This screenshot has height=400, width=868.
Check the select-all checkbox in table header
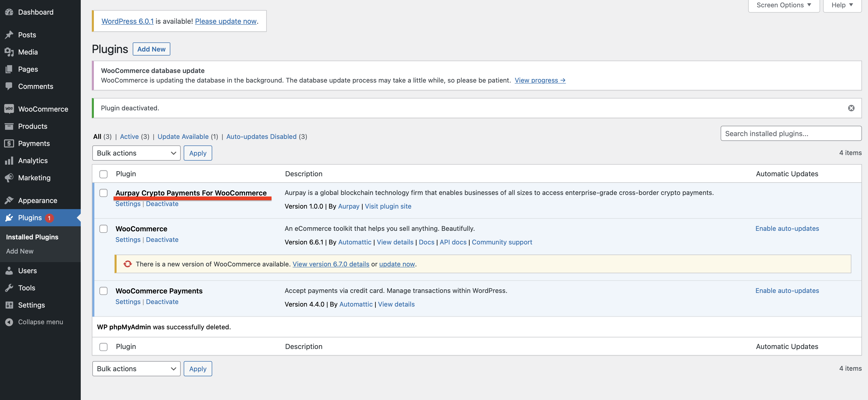pyautogui.click(x=103, y=174)
